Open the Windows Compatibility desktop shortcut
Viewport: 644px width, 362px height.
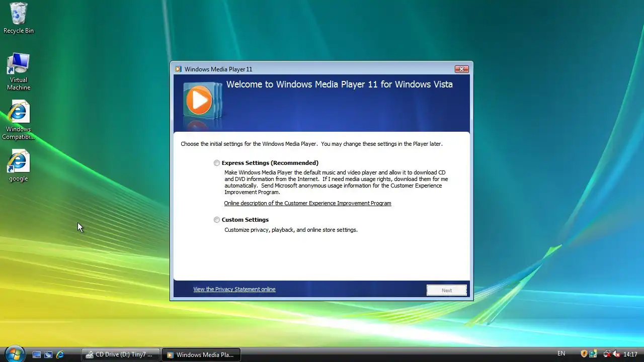(x=19, y=121)
